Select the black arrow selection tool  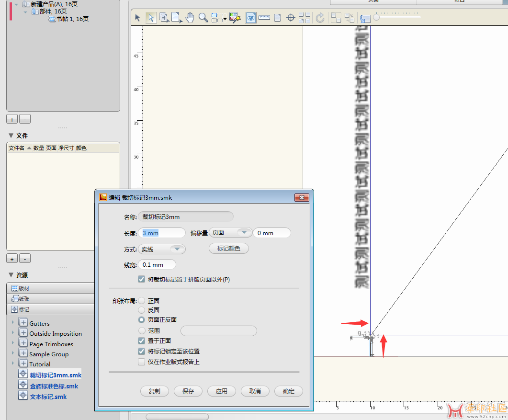138,18
